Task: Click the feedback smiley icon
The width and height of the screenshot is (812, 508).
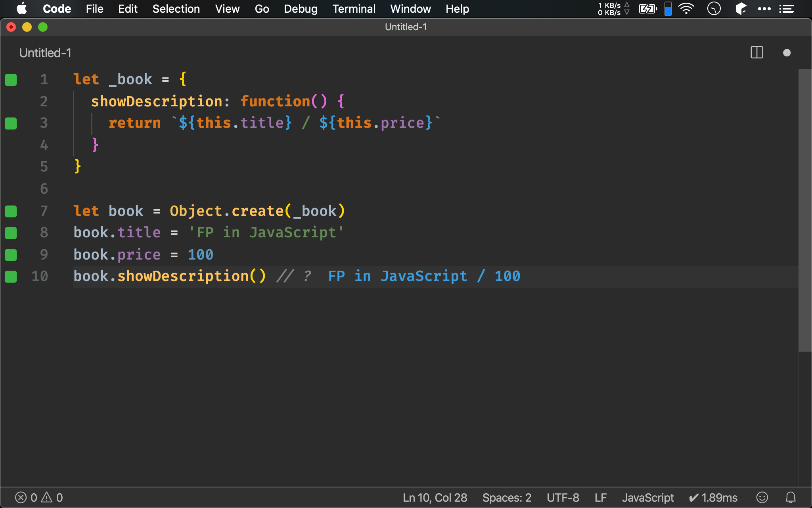Action: 762,497
